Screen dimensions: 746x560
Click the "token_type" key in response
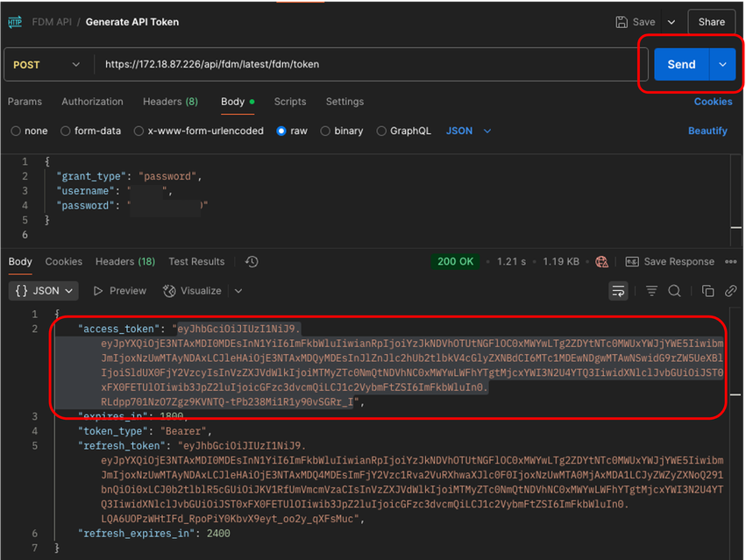(113, 431)
